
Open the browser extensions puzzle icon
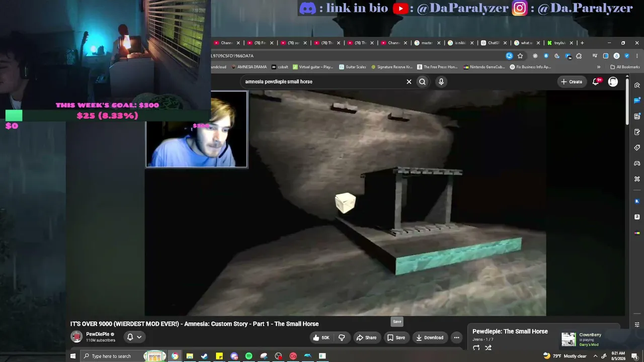tap(579, 56)
